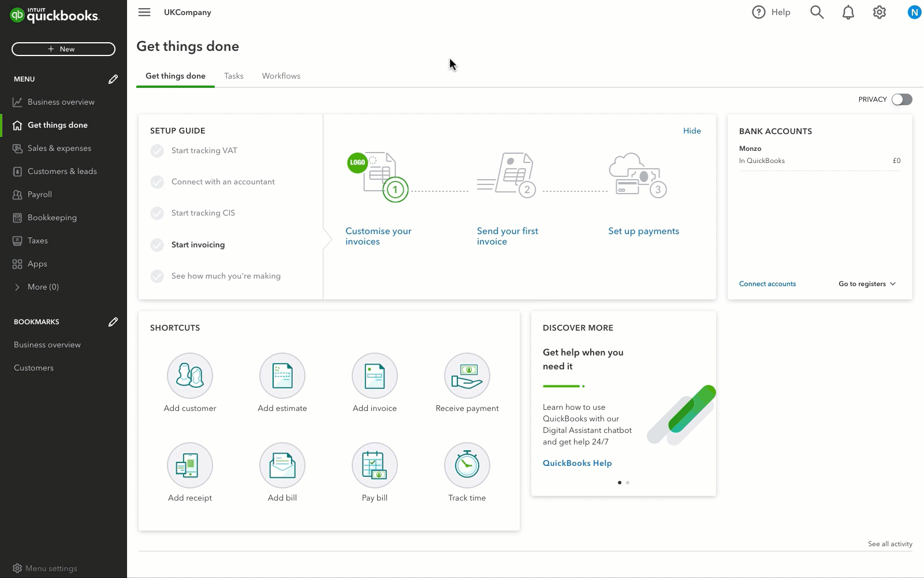
Task: Open Sales & expenses in sidebar
Action: (64, 148)
